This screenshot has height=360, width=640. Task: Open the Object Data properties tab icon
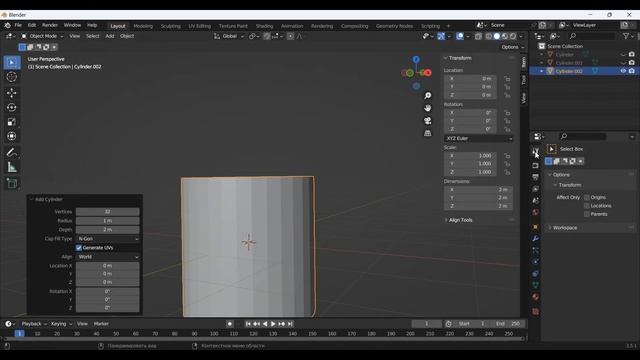click(x=536, y=285)
